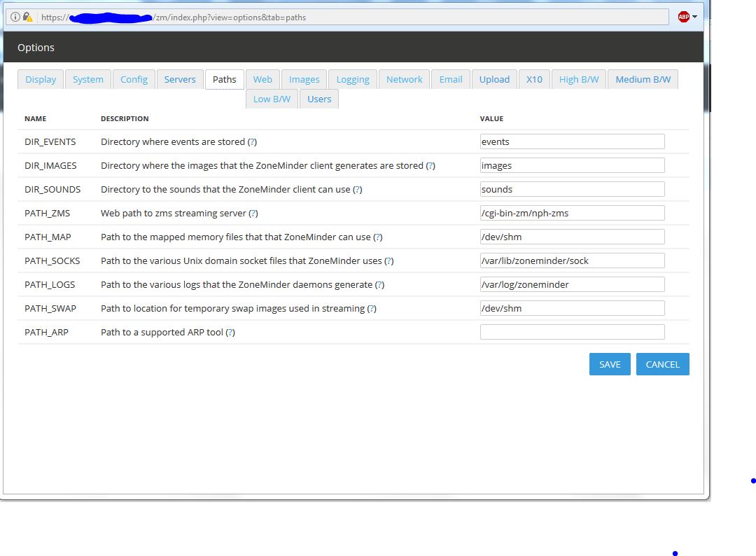
Task: Click the PATH_MAP option name
Action: click(48, 237)
